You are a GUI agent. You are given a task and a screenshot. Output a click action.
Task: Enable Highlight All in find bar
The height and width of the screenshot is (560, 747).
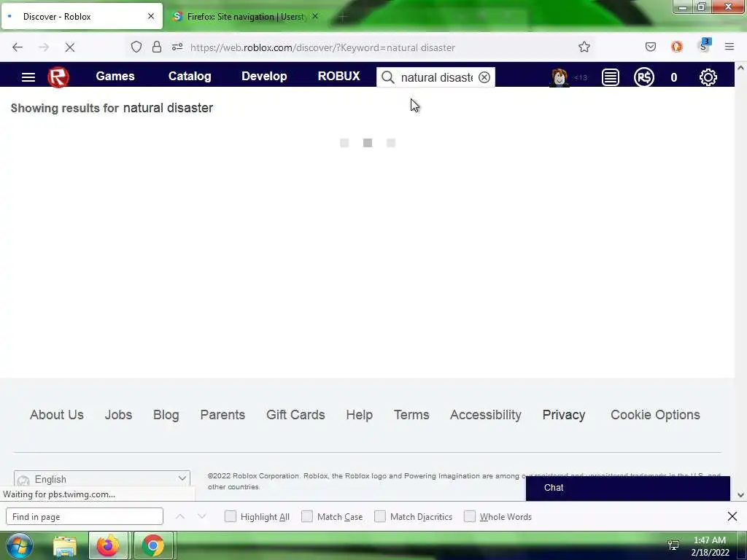(x=230, y=516)
